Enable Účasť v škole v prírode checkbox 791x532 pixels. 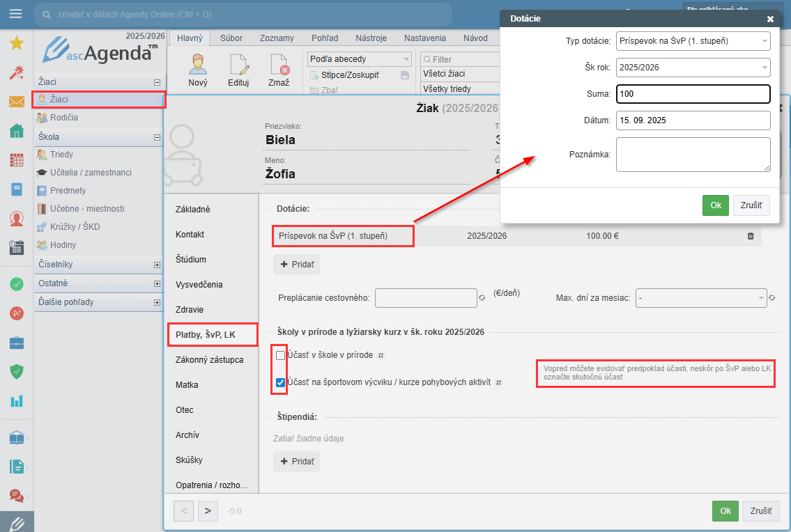point(280,356)
